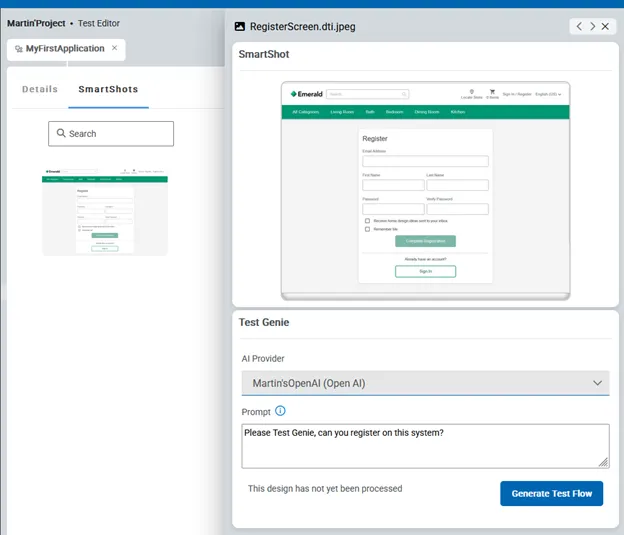
Task: Click the Emerald logo in the preview
Action: (306, 94)
